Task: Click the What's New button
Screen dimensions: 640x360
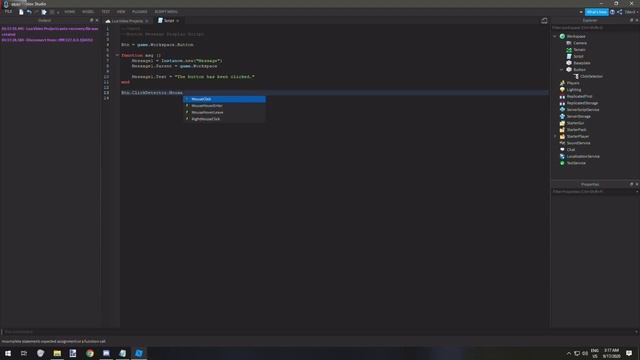Action: [596, 12]
